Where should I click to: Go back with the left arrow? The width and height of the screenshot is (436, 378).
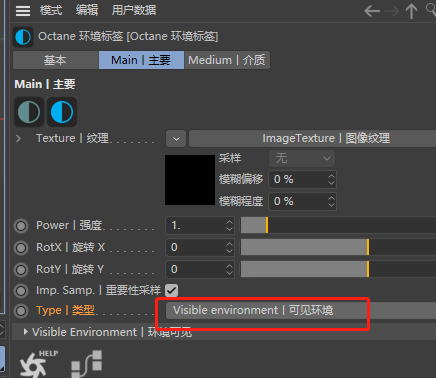[372, 11]
